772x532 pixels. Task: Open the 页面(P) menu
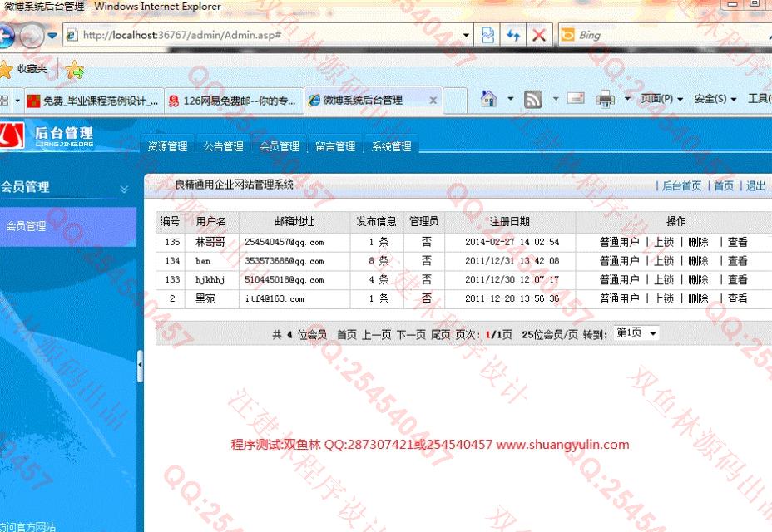[x=661, y=99]
